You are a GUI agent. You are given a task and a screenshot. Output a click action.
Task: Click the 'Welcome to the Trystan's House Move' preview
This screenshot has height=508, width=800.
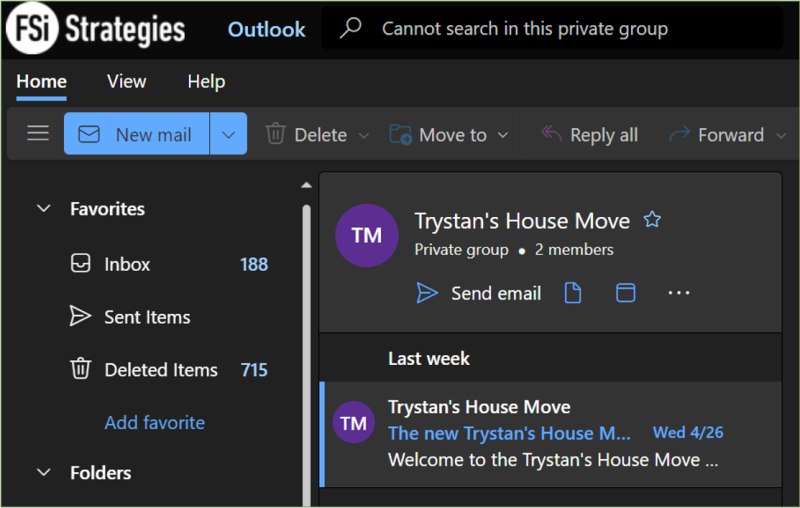pyautogui.click(x=553, y=460)
